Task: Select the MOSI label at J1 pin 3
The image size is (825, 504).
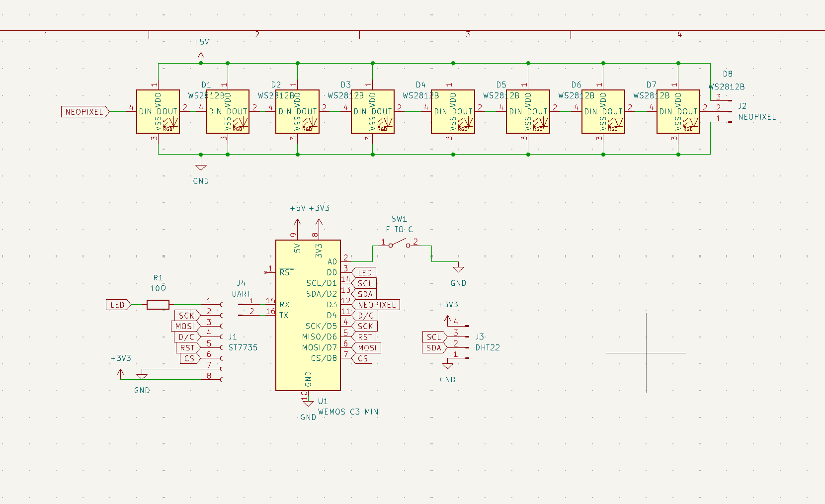Action: pyautogui.click(x=185, y=327)
